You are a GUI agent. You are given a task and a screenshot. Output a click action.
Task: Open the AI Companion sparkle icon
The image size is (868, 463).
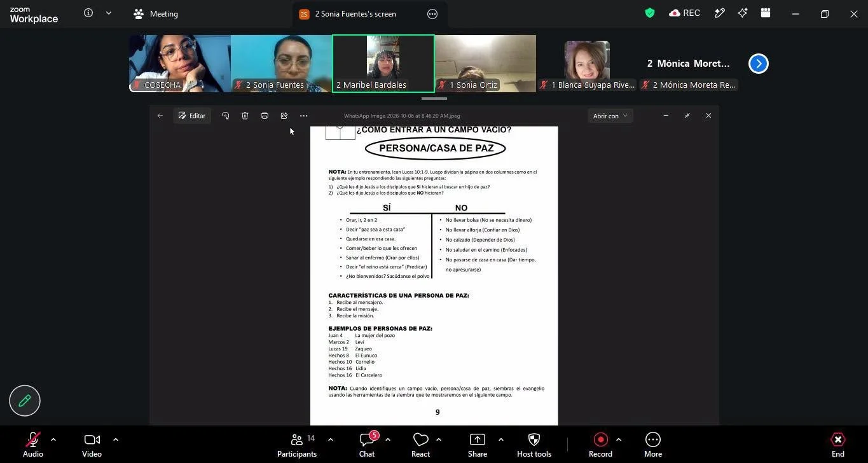[x=743, y=13]
